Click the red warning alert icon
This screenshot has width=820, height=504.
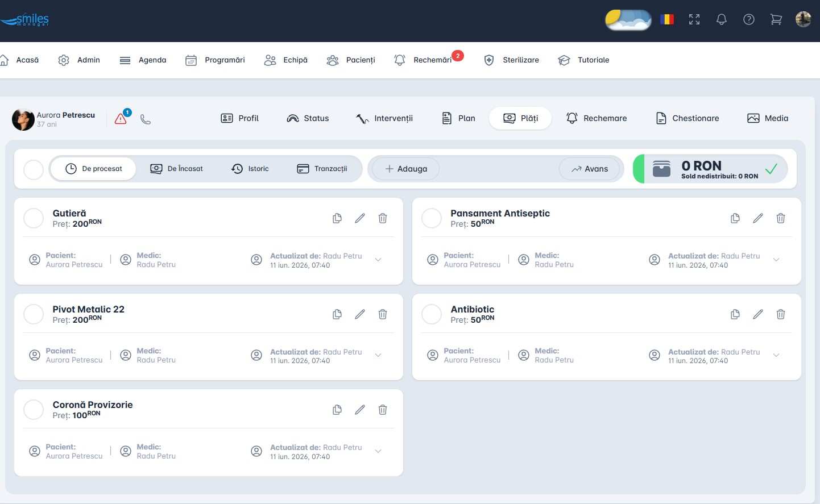point(121,119)
